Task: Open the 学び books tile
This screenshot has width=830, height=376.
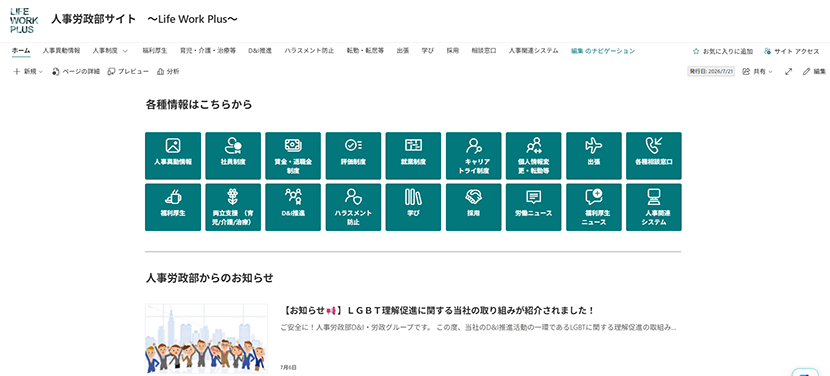Action: 413,207
